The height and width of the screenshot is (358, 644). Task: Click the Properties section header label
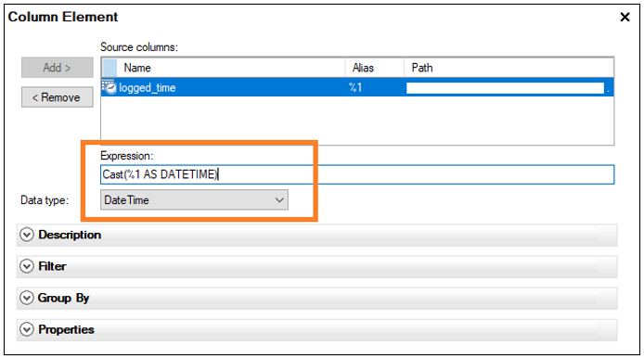pos(66,329)
